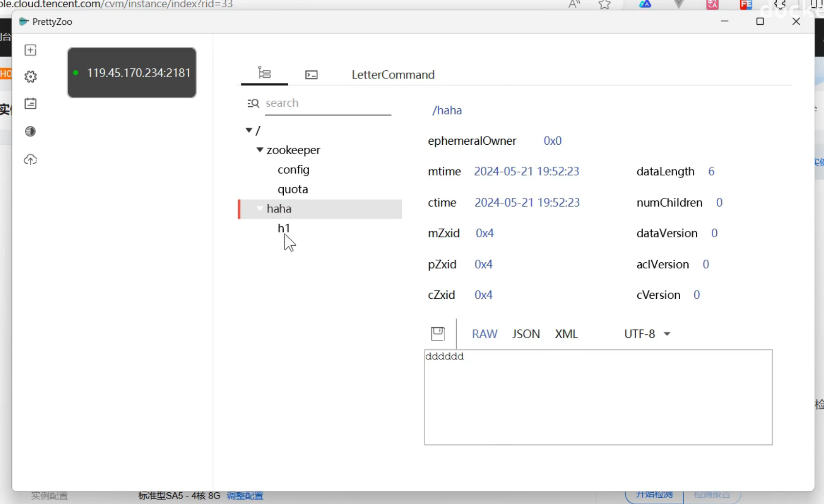Open the UTF-8 encoding dropdown
Image resolution: width=824 pixels, height=504 pixels.
pos(647,334)
